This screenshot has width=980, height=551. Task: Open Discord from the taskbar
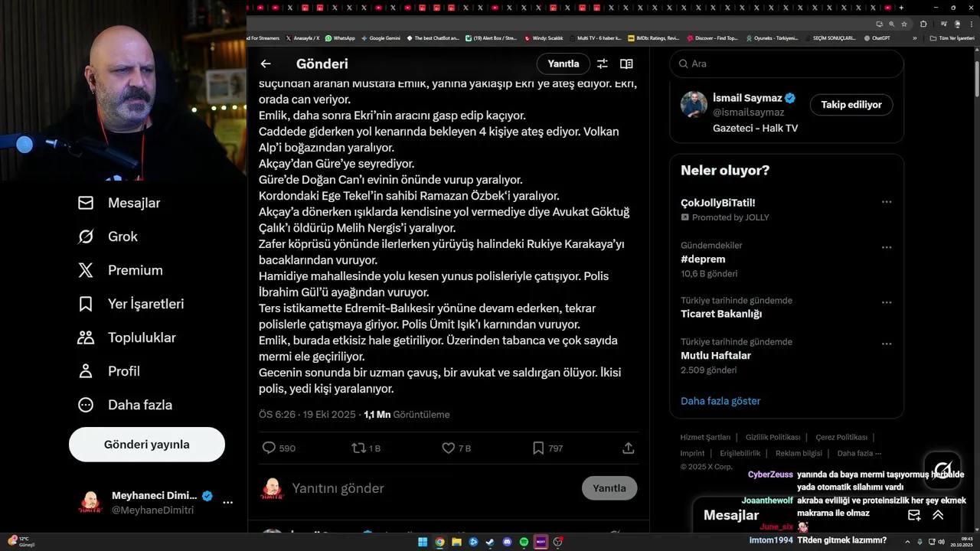pos(507,542)
